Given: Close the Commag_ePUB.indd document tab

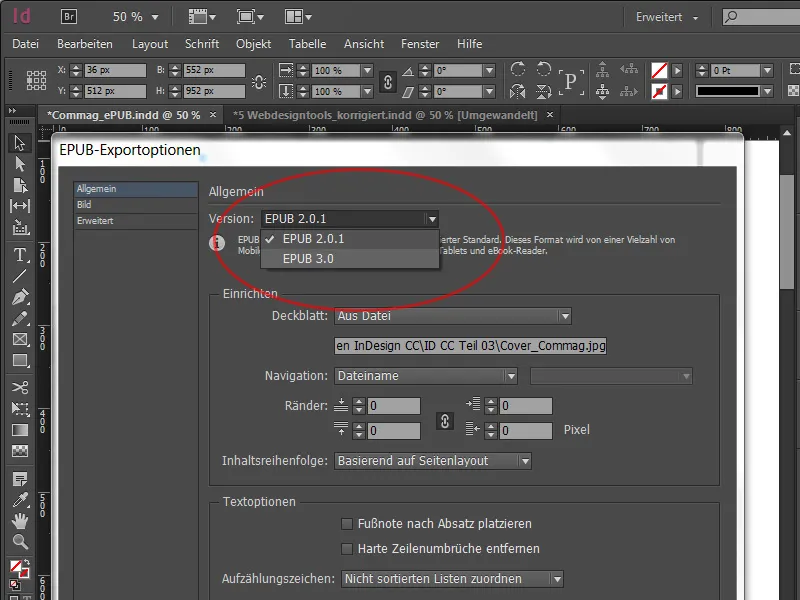Looking at the screenshot, I should coord(213,115).
